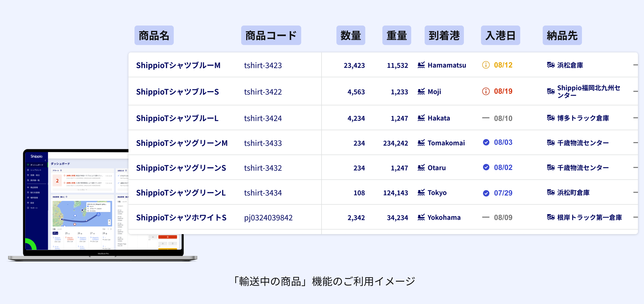
Task: Click the orange info icon beside 08/12
Action: point(486,65)
